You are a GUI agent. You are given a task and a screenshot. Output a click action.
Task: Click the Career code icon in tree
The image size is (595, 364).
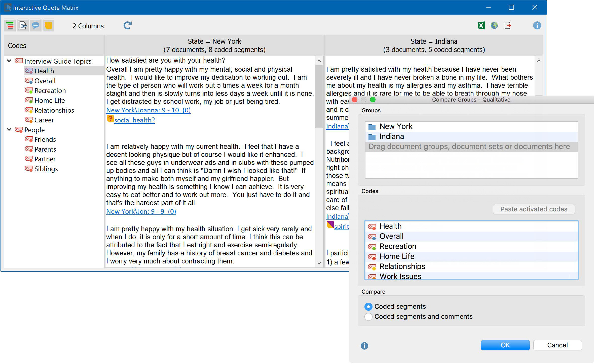pos(29,120)
